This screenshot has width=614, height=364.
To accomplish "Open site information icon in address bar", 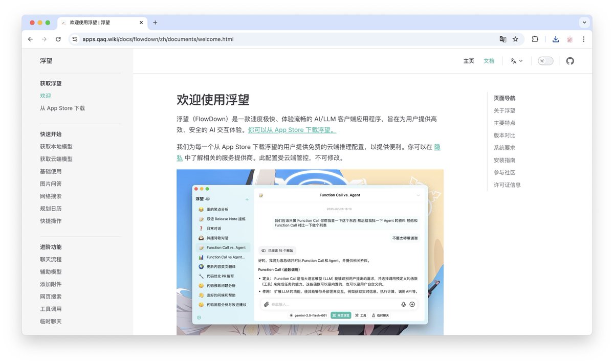I will [x=75, y=39].
